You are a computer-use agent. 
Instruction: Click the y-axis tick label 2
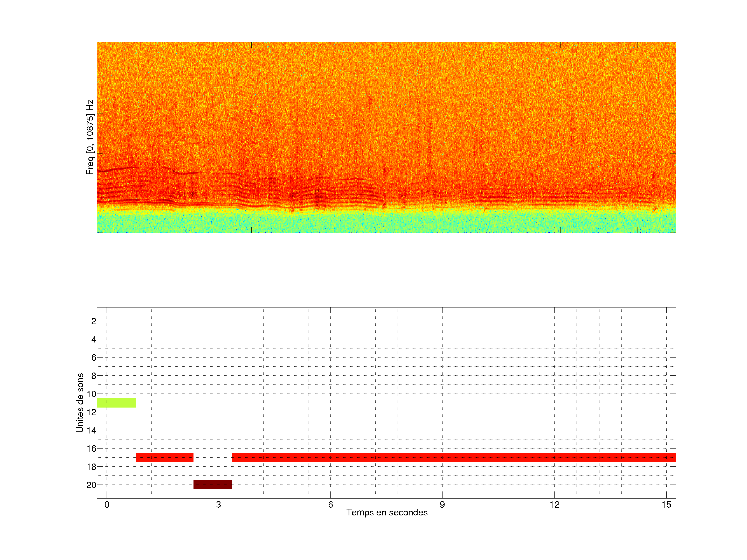[94, 321]
